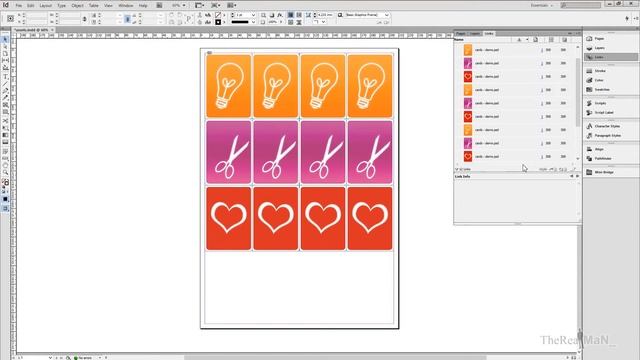Open the Scripts panel from dock
The width and height of the screenshot is (640, 360).
pyautogui.click(x=611, y=103)
